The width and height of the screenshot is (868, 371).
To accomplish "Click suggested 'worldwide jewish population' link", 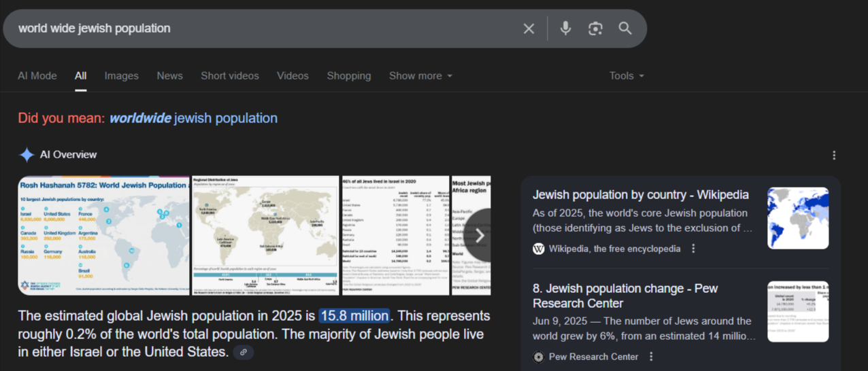I will (193, 118).
